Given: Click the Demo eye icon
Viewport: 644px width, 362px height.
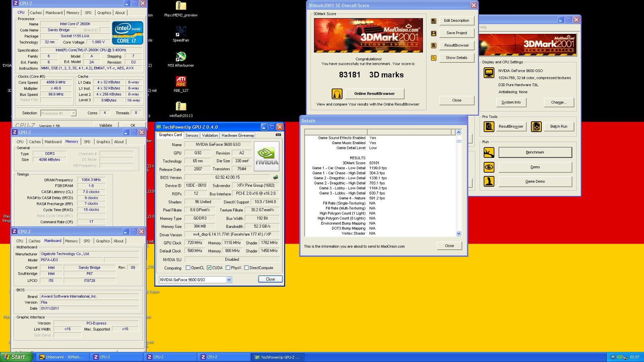Looking at the screenshot, I should coord(489,167).
